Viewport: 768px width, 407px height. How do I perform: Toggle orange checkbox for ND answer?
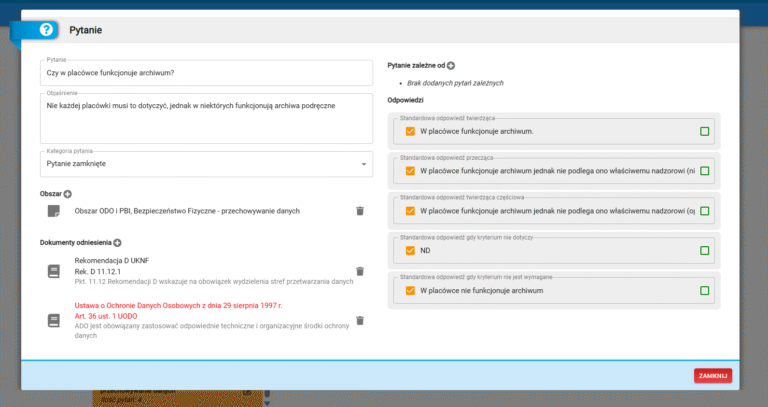tap(410, 250)
